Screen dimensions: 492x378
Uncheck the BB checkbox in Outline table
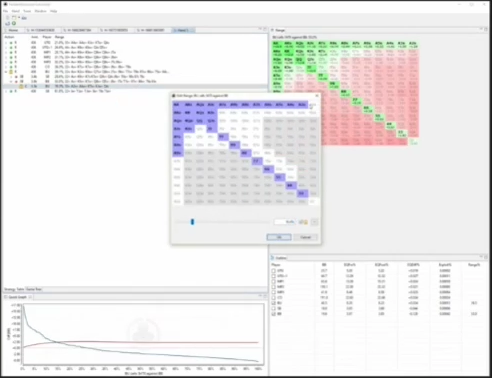274,314
